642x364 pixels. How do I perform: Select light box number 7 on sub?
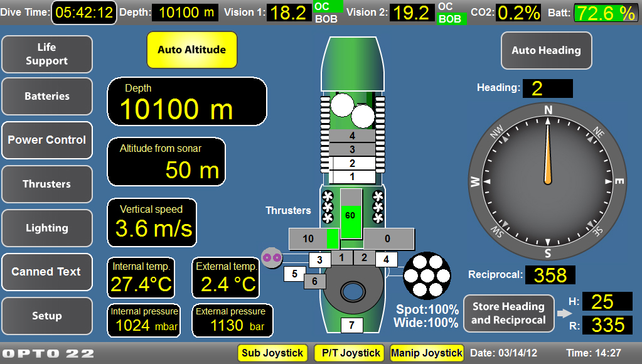tap(352, 325)
